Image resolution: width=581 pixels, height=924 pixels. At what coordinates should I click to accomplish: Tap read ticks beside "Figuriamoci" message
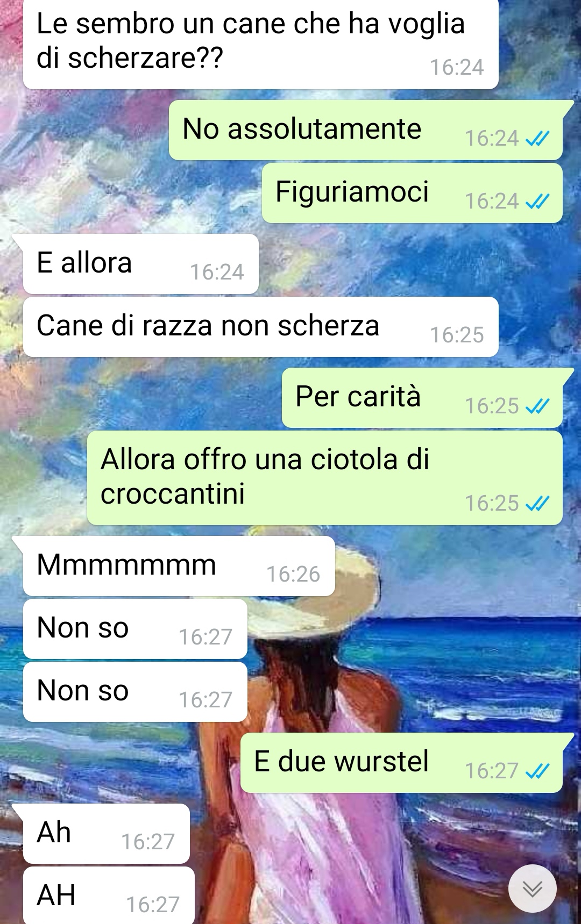[x=537, y=202]
